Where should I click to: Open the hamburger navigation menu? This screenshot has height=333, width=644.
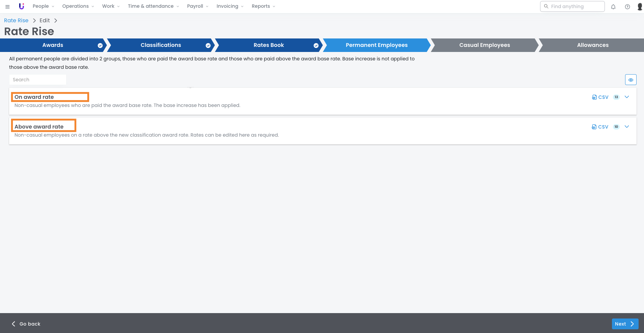[x=7, y=6]
